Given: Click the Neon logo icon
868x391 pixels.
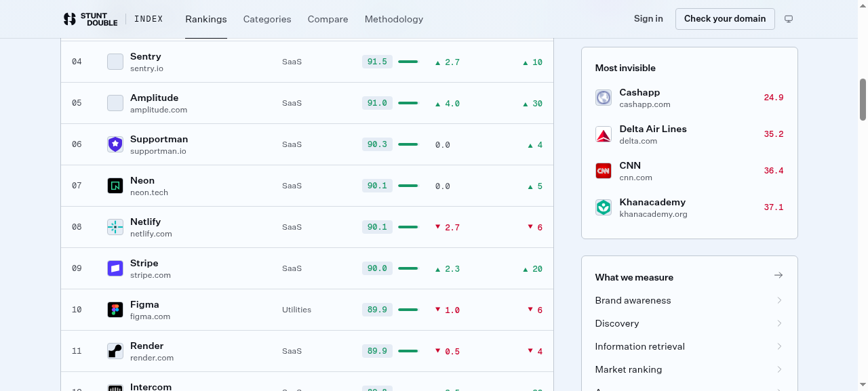Looking at the screenshot, I should click(x=115, y=186).
